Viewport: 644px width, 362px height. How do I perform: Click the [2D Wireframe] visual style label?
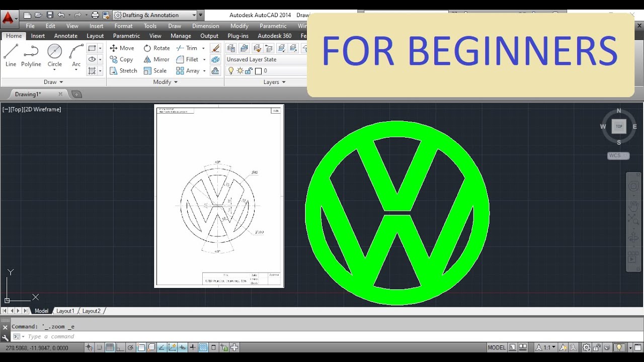pyautogui.click(x=42, y=109)
